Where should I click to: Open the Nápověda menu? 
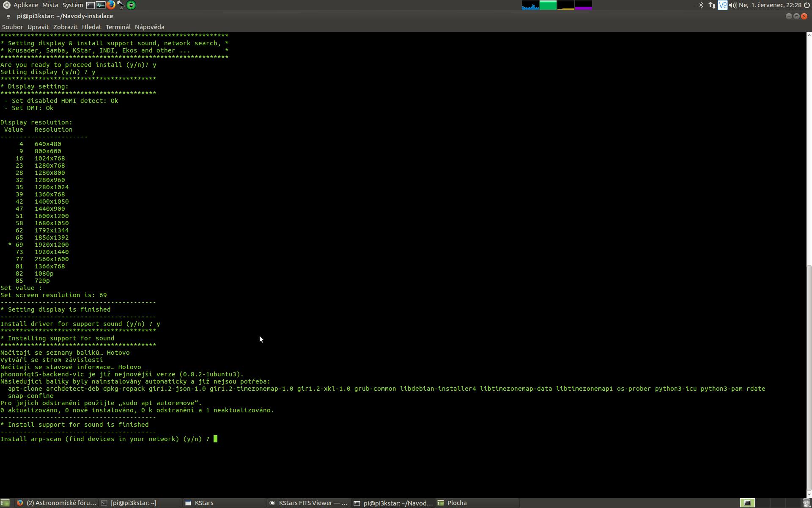point(149,27)
